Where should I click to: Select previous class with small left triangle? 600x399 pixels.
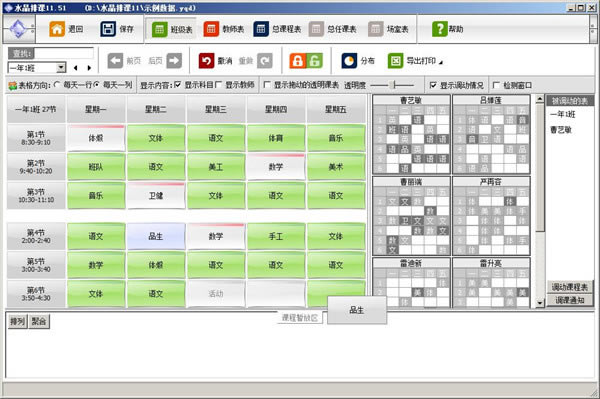click(76, 68)
